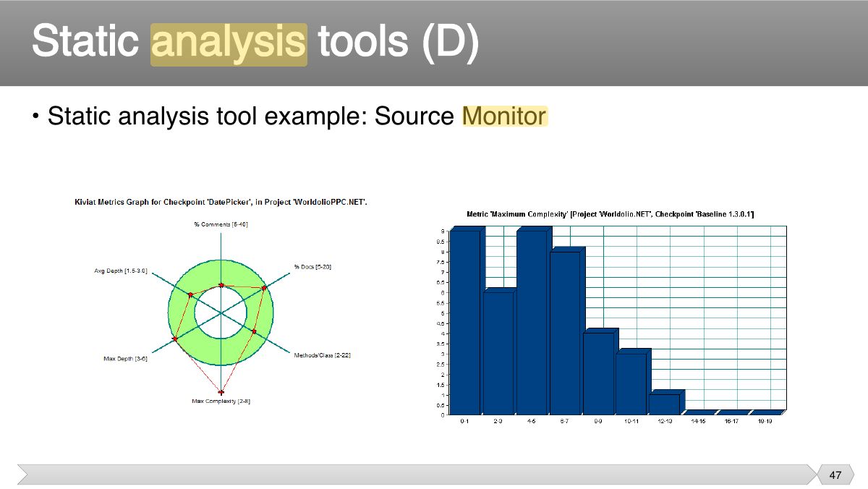The width and height of the screenshot is (868, 489).
Task: Click the Kiviat Metrics Graph heading text
Action: [x=221, y=202]
